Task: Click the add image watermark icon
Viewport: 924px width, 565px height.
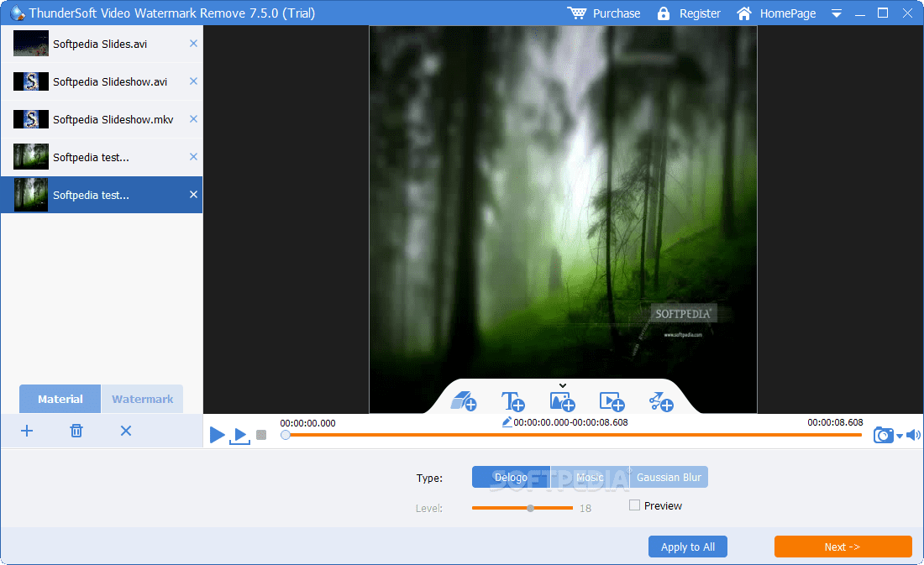Action: tap(562, 402)
